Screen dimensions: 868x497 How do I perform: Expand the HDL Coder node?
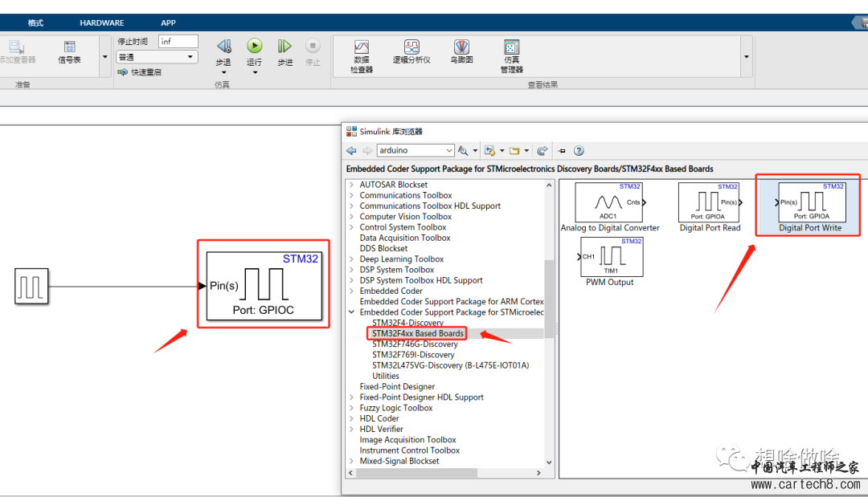[x=351, y=418]
